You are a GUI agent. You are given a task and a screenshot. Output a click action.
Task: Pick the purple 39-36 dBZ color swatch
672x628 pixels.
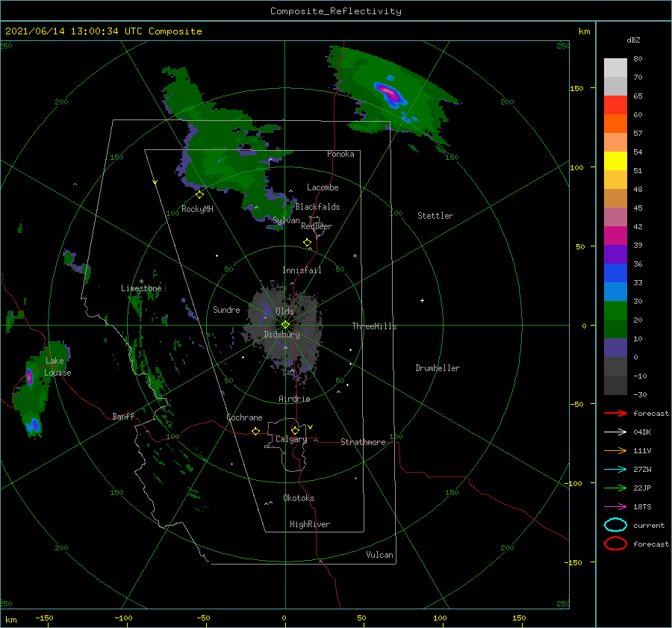(x=615, y=254)
